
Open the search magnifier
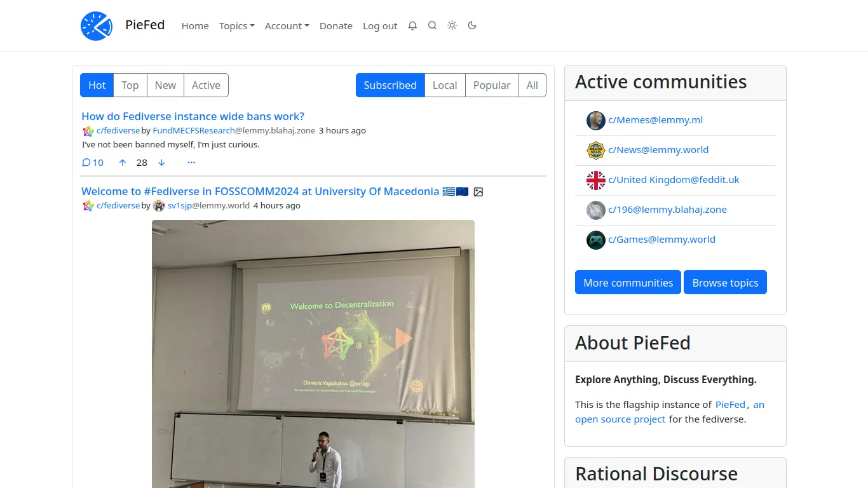[x=432, y=25]
